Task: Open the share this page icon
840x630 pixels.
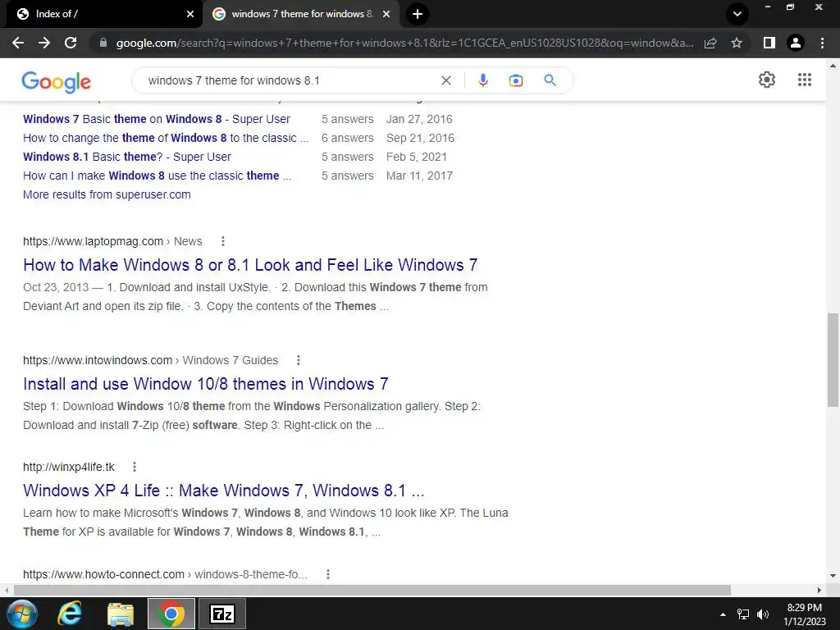Action: click(710, 43)
